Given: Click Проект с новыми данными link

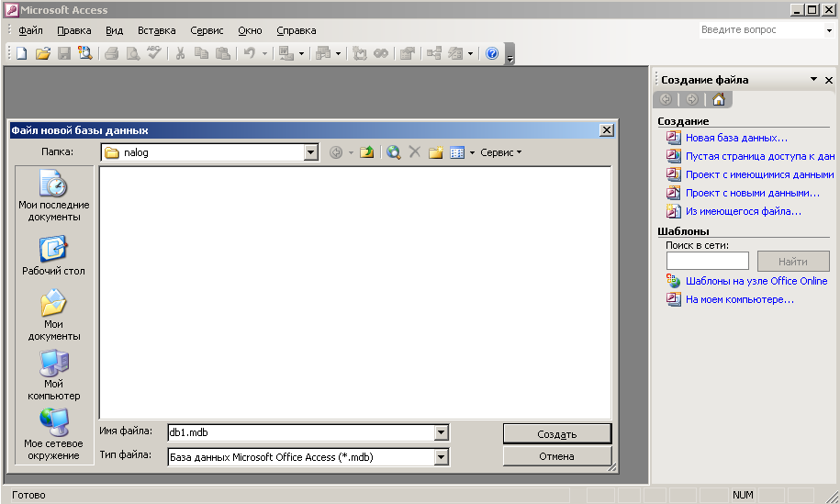Looking at the screenshot, I should (753, 193).
